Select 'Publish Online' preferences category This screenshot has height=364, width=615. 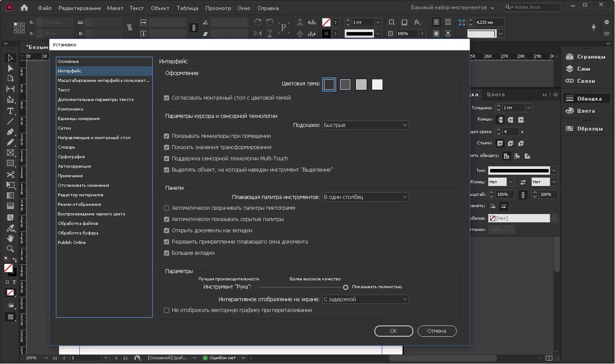[104, 243]
